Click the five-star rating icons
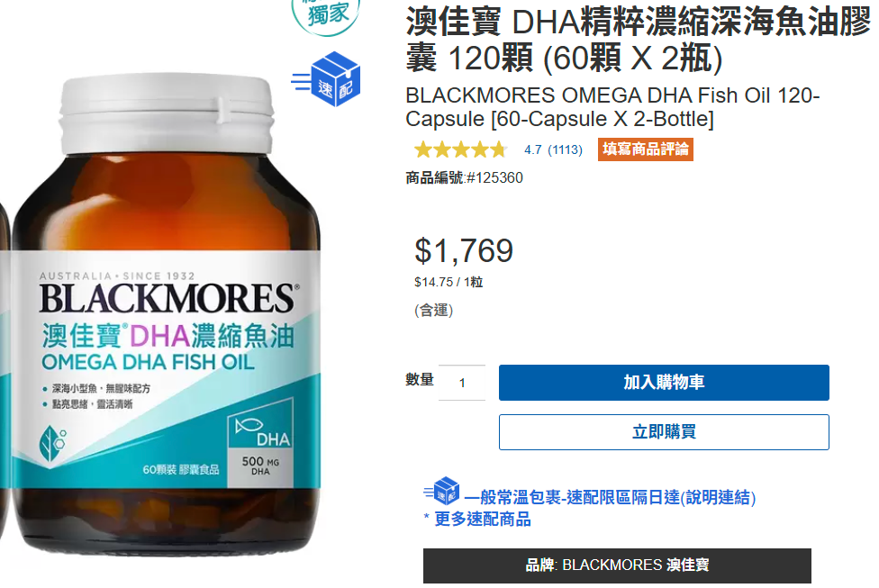The image size is (879, 588). tap(461, 149)
